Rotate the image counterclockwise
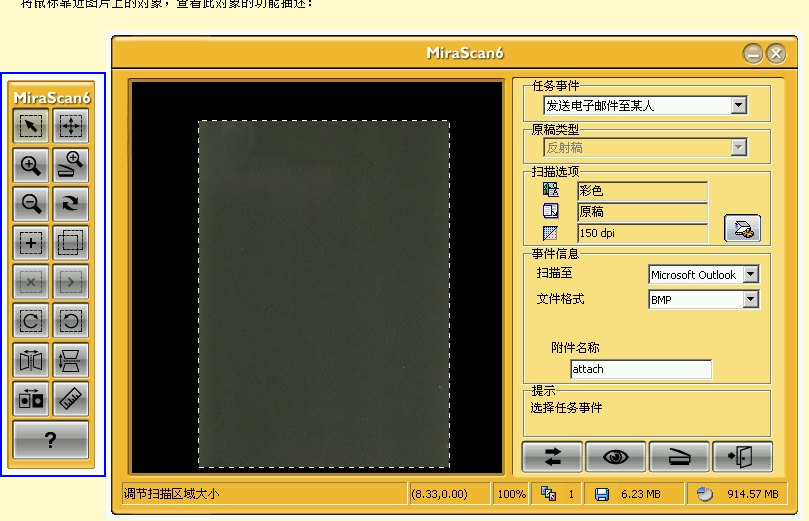 pos(71,321)
